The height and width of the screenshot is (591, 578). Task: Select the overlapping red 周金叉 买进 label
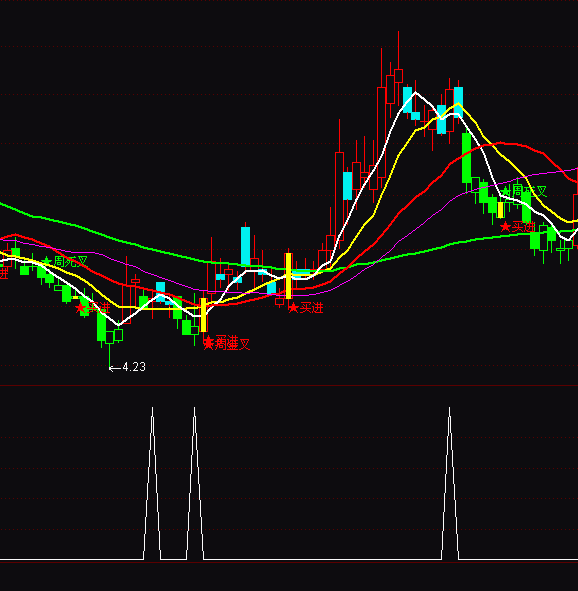point(226,343)
